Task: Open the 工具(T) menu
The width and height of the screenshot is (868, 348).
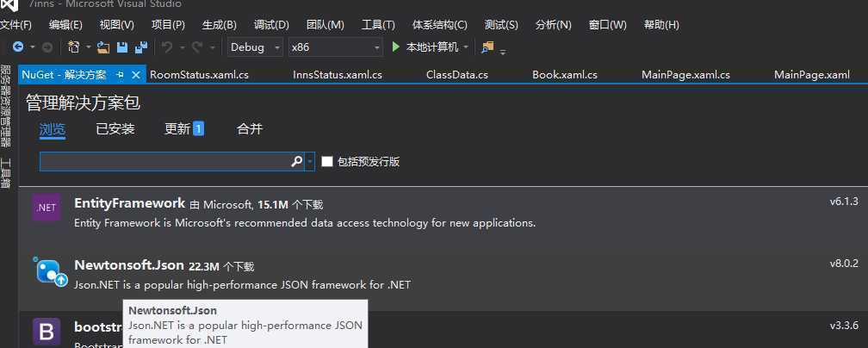Action: tap(378, 25)
